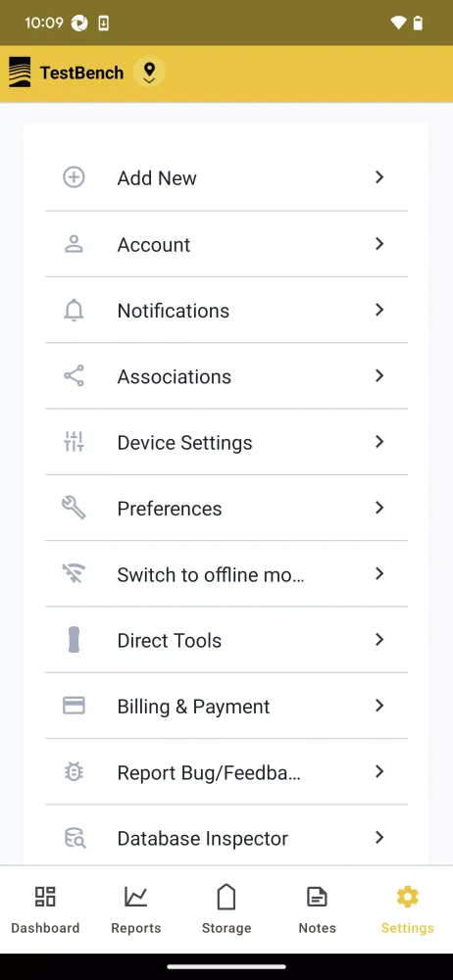Tap the Report Bug beetle icon
This screenshot has width=453, height=980.
[74, 772]
